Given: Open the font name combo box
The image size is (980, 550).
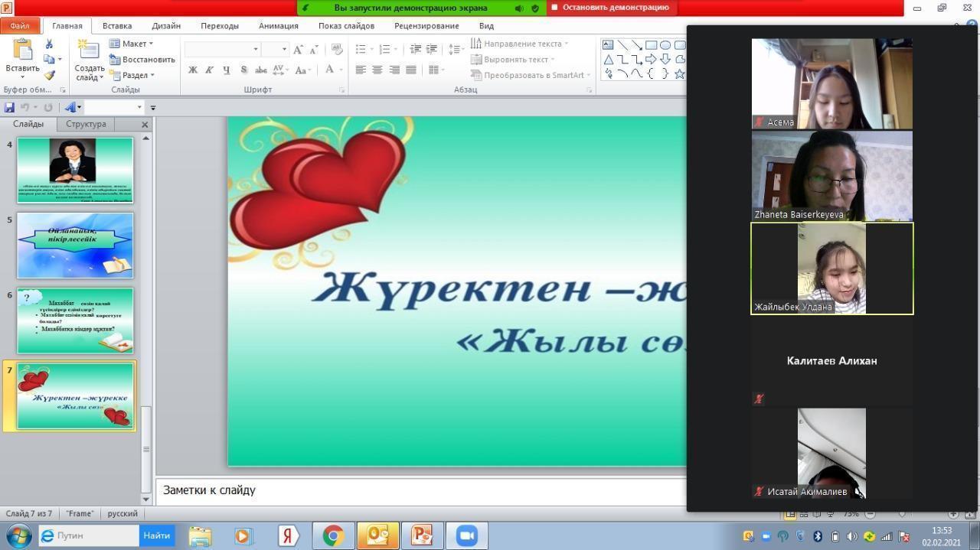Looking at the screenshot, I should pyautogui.click(x=222, y=49).
